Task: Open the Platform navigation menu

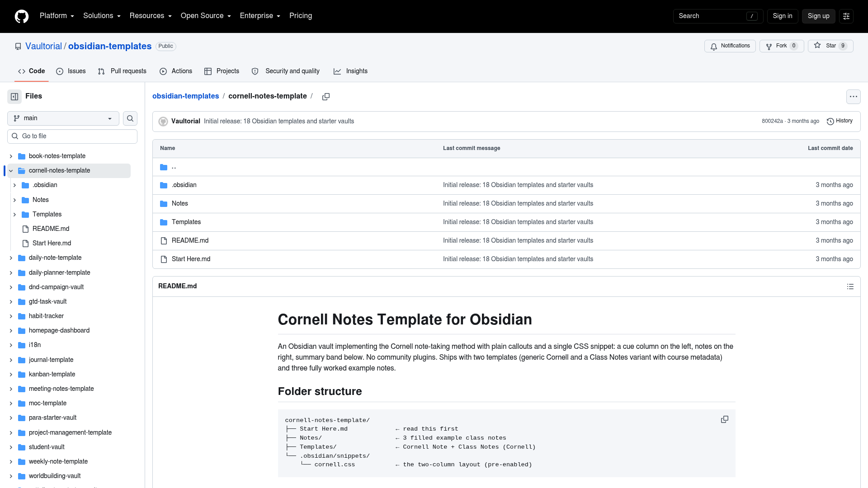Action: coord(57,16)
